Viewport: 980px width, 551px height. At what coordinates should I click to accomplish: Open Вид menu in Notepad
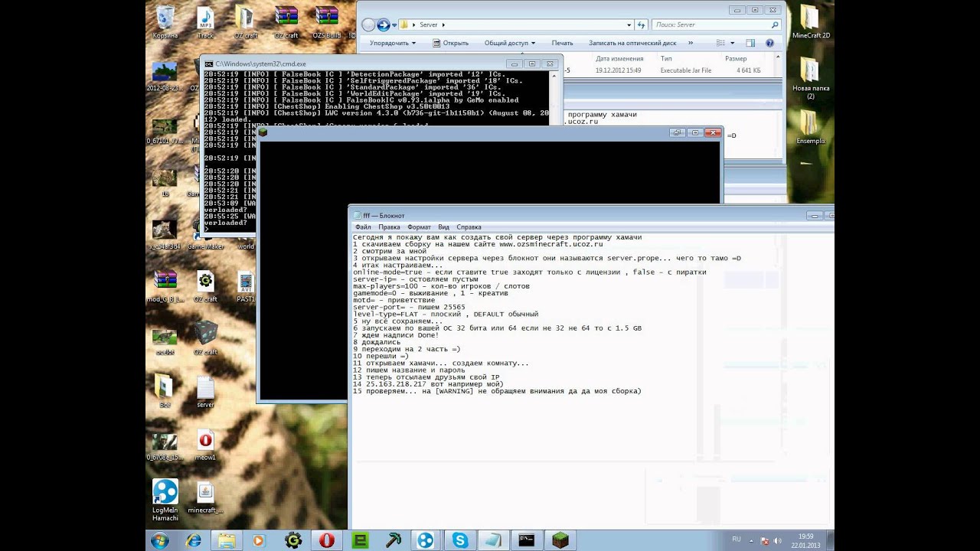(443, 227)
